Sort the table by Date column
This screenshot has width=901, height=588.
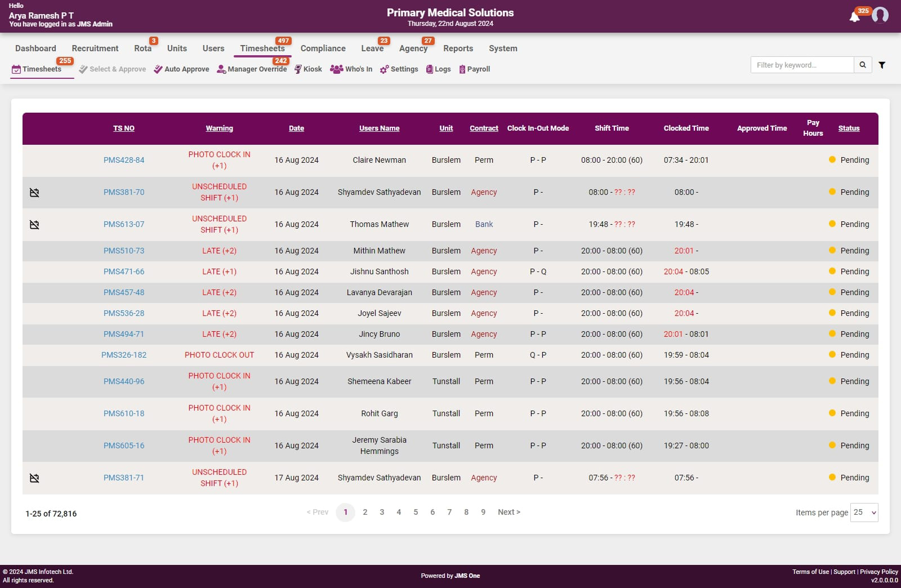click(296, 128)
